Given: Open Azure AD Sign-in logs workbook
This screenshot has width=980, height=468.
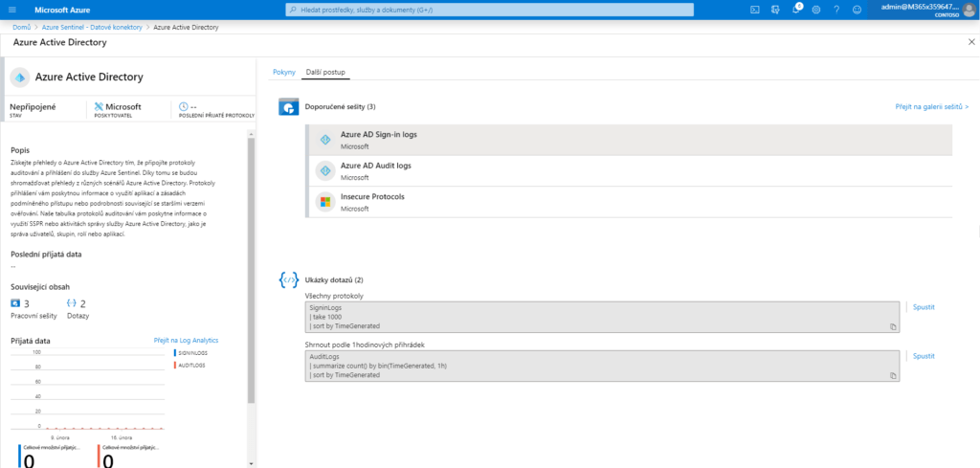Looking at the screenshot, I should [378, 134].
